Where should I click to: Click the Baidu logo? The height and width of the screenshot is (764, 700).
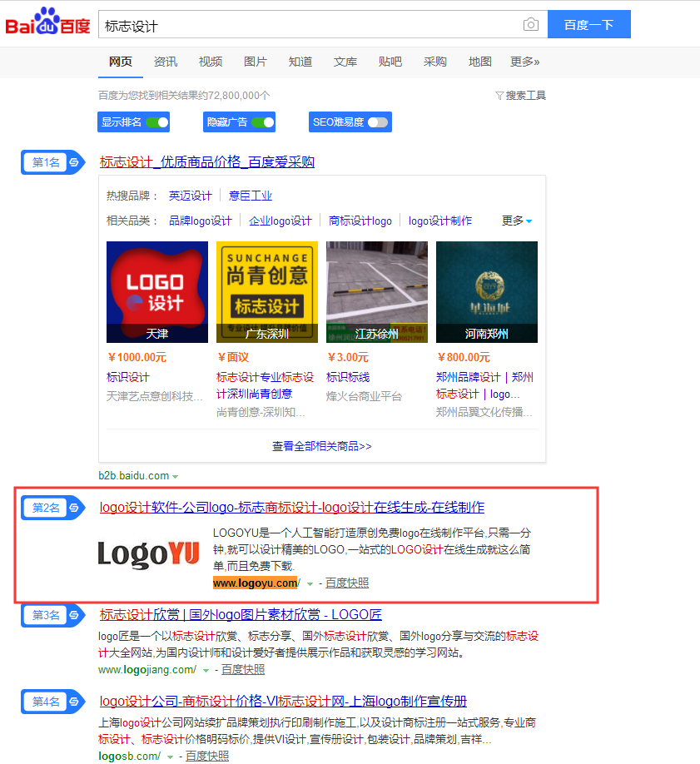(47, 21)
